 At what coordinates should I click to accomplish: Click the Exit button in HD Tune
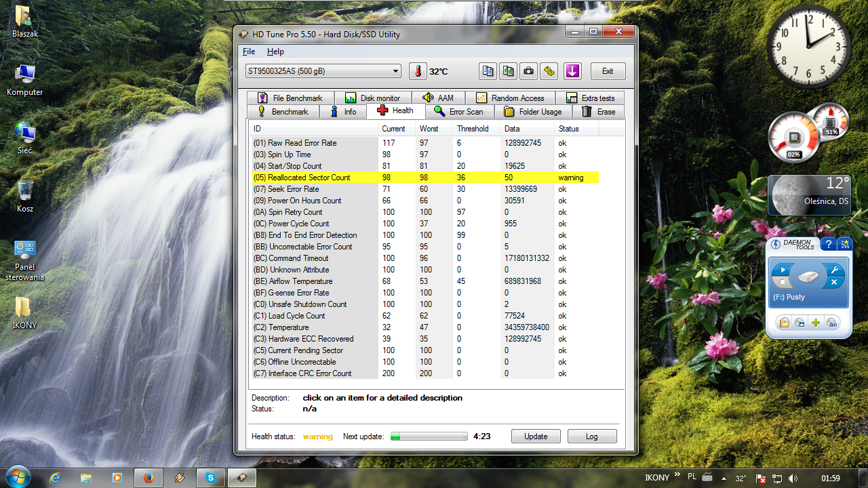click(608, 71)
